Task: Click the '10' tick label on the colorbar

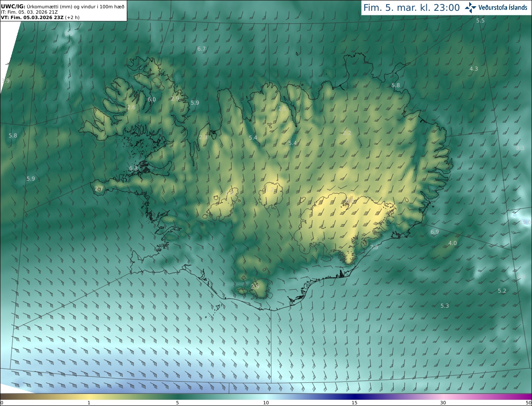Action: 266,403
